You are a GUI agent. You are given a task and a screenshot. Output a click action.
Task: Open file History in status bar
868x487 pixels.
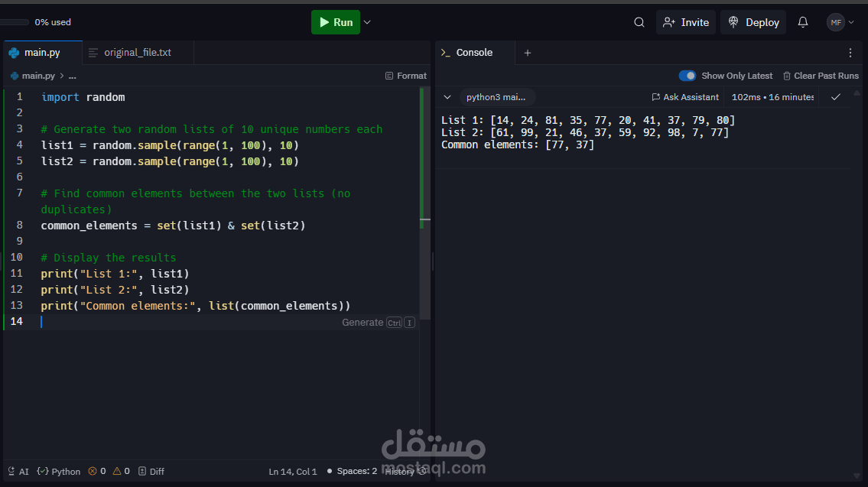(406, 472)
